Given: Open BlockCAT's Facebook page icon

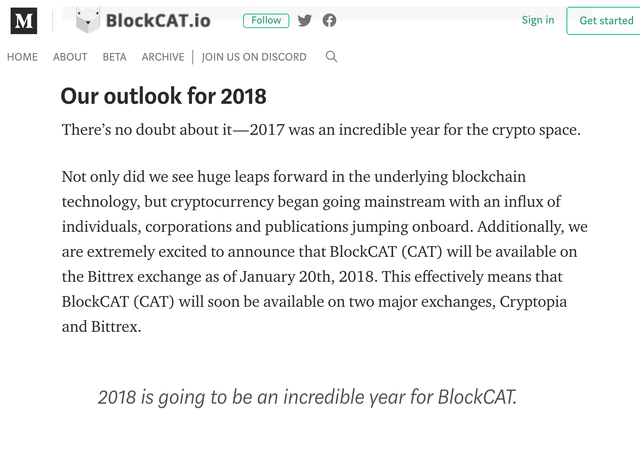Looking at the screenshot, I should click(329, 21).
